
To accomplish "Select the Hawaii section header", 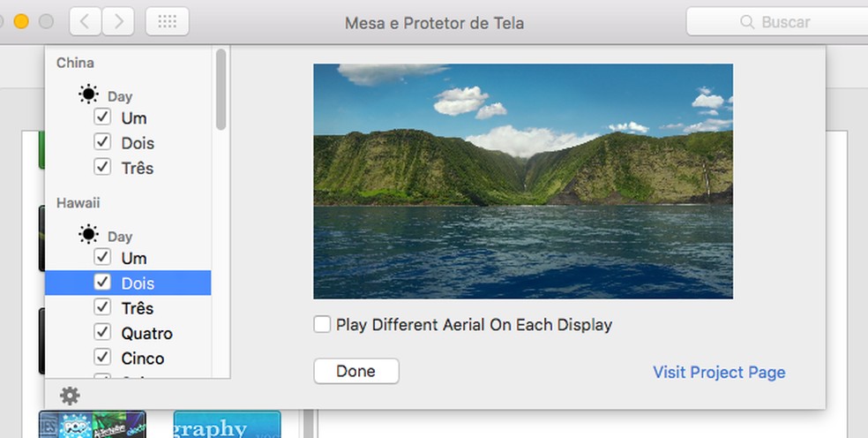I will 78,203.
